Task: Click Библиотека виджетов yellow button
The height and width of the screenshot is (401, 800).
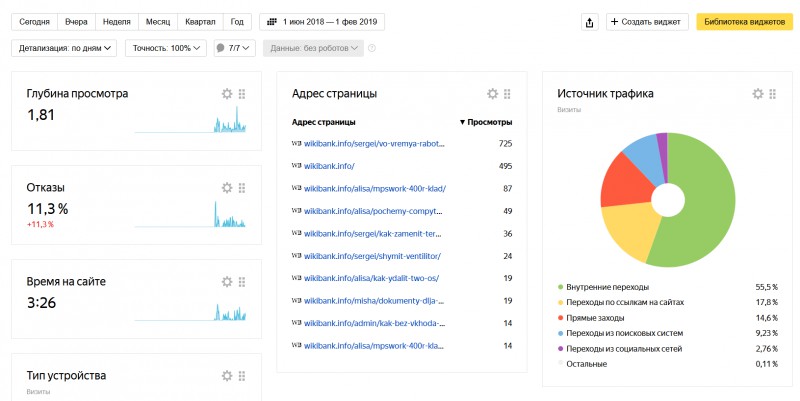Action: pos(742,22)
